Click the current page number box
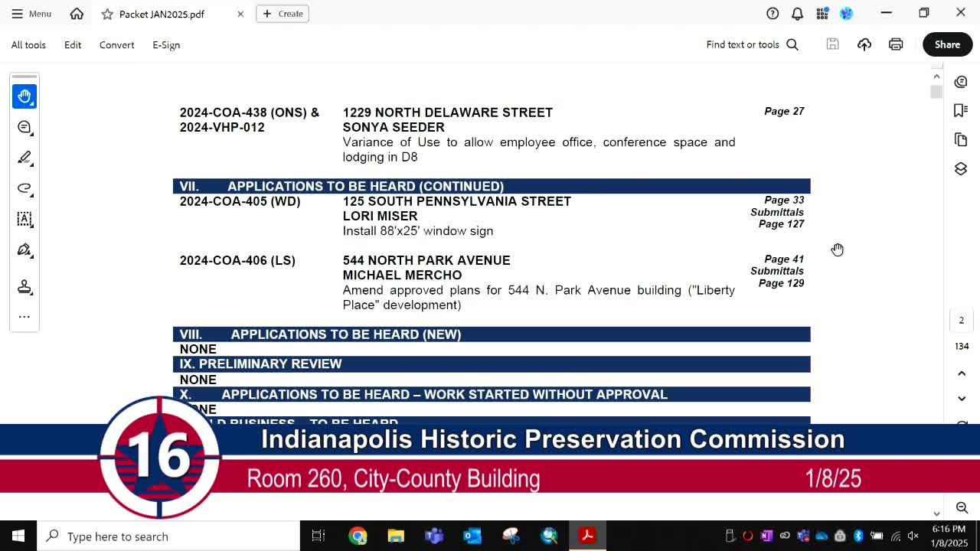 coord(962,321)
